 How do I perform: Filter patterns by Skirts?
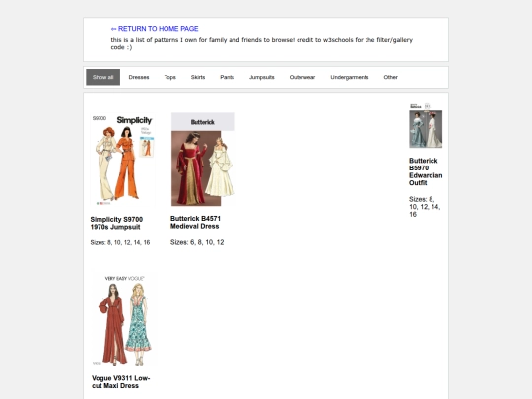point(198,77)
